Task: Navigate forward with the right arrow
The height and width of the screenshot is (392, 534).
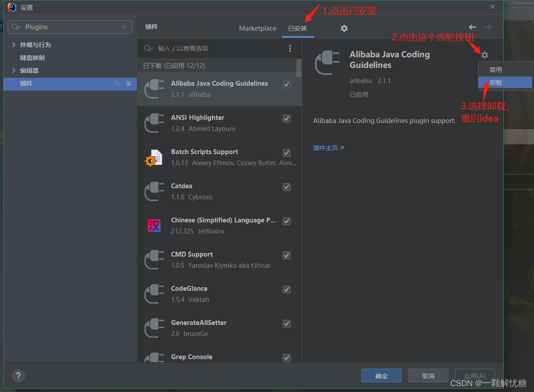Action: pos(488,27)
